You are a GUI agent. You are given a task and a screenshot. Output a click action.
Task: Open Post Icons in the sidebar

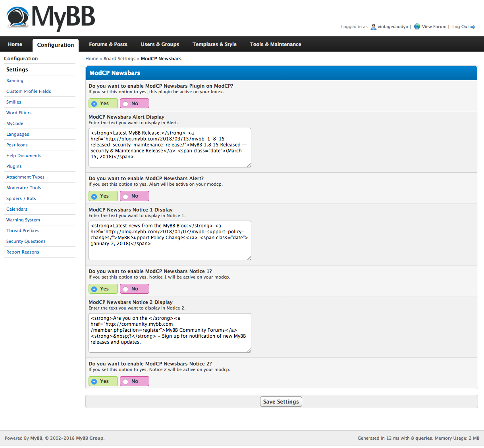[x=17, y=145]
